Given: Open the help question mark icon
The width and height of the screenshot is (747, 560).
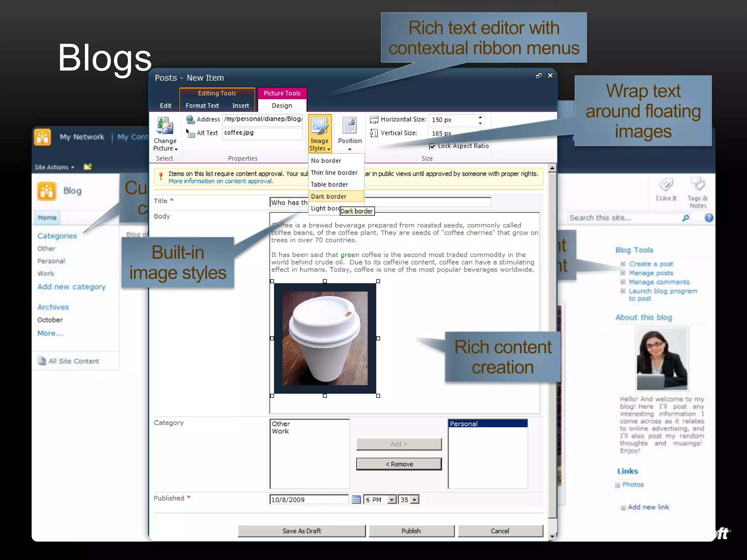Looking at the screenshot, I should [x=708, y=218].
